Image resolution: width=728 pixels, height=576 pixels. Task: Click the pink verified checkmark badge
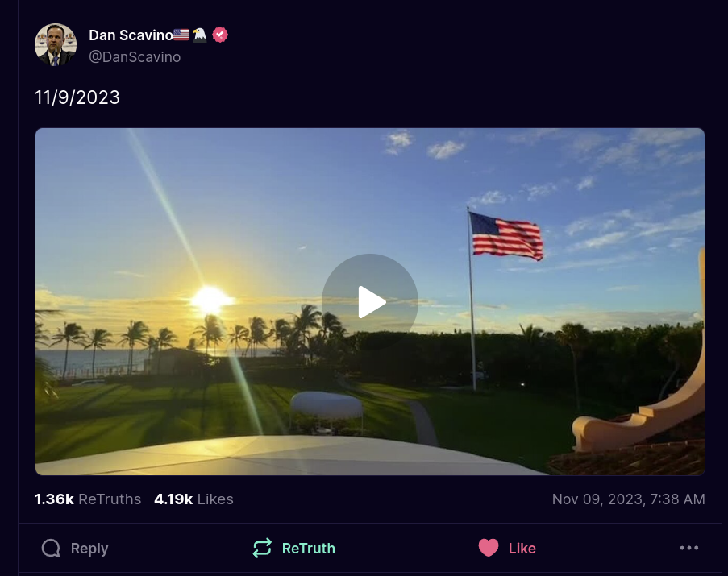pos(220,35)
